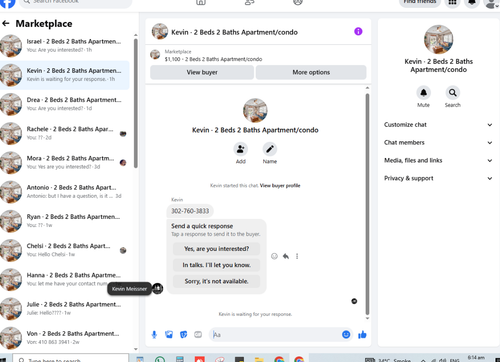Open Israel conversation in list
The image size is (500, 362).
[x=65, y=46]
